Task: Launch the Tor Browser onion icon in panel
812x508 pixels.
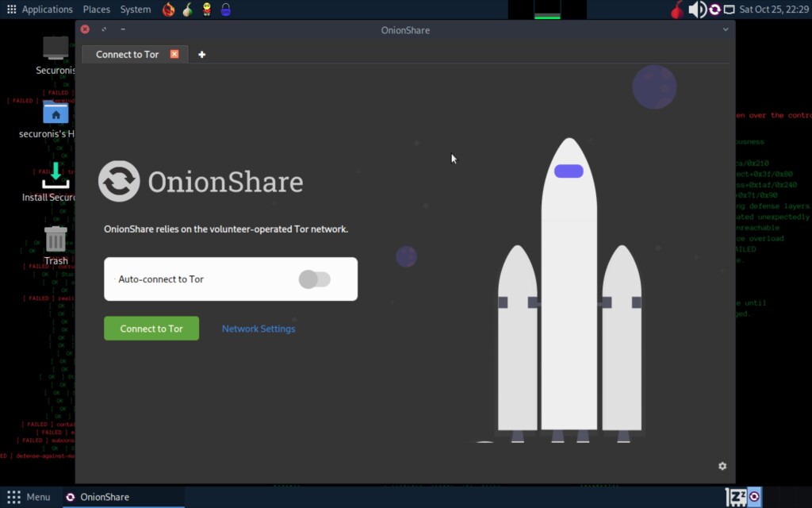Action: (187, 10)
